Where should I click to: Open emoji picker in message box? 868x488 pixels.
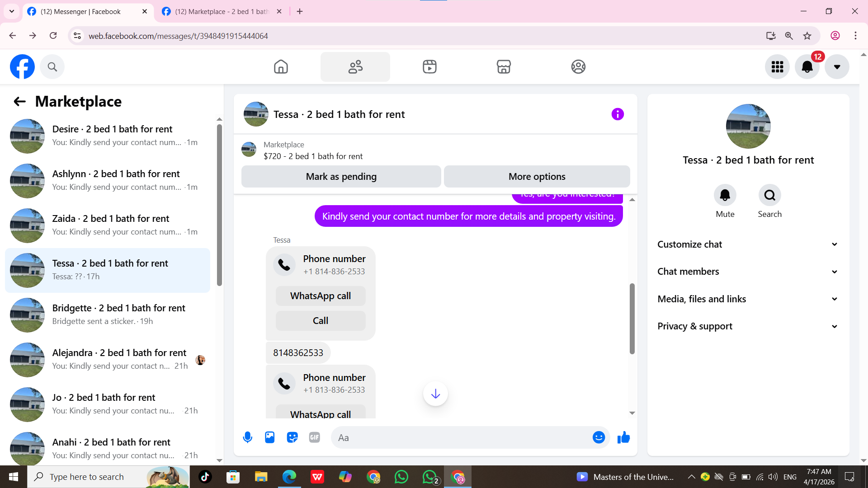[599, 437]
